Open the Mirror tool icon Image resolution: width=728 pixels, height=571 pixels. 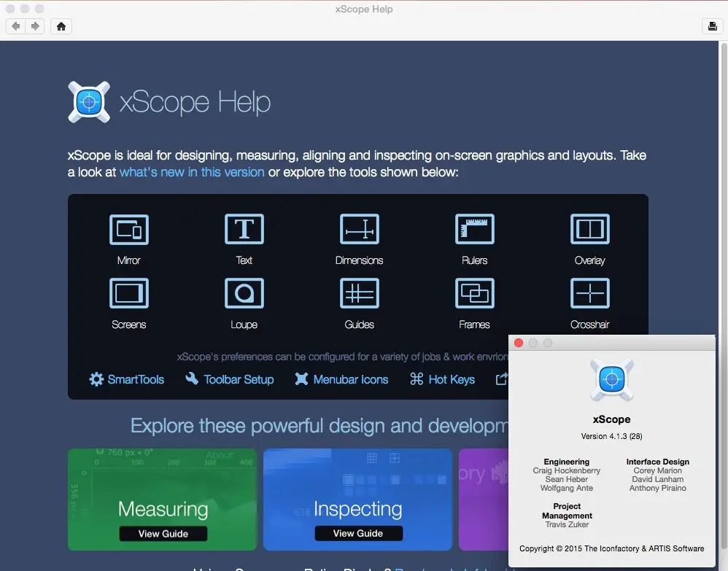click(129, 229)
